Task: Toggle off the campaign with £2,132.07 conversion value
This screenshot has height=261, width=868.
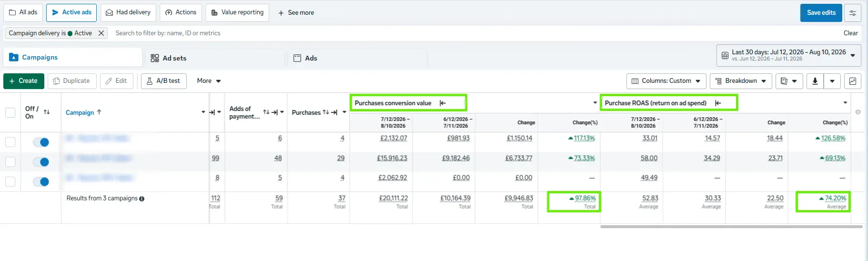Action: (41, 142)
